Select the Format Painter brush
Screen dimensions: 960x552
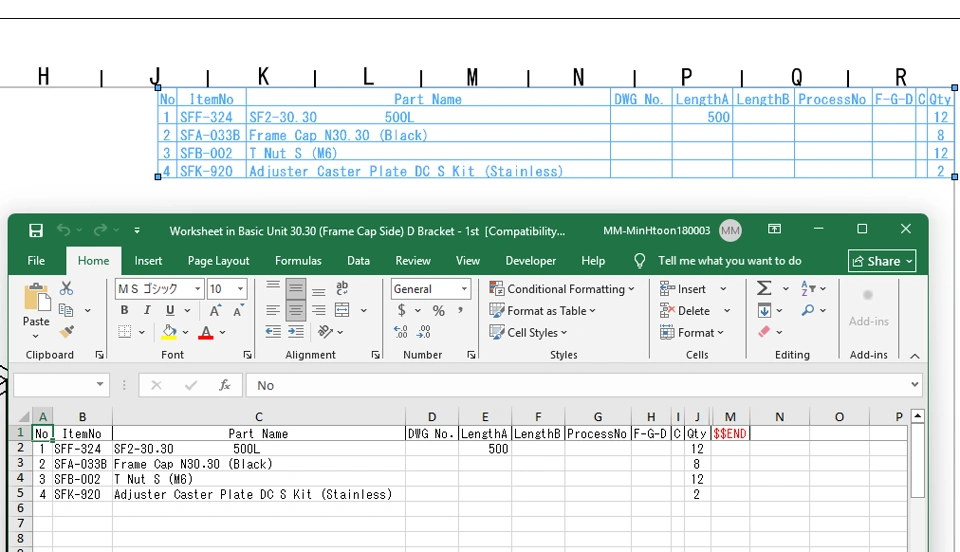tap(66, 332)
